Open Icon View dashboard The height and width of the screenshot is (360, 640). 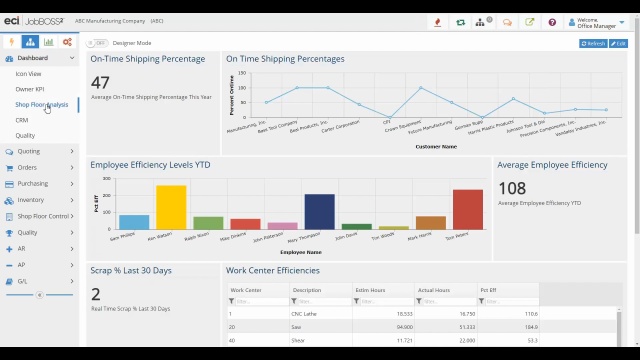28,74
